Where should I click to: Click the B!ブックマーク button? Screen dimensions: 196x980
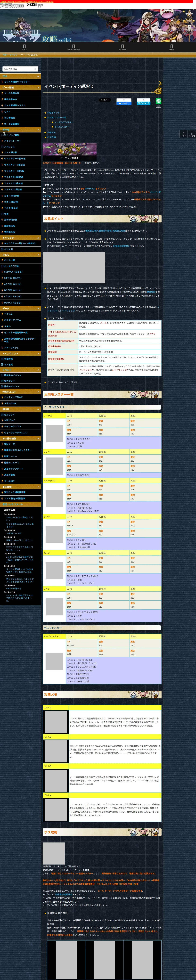pos(143,103)
